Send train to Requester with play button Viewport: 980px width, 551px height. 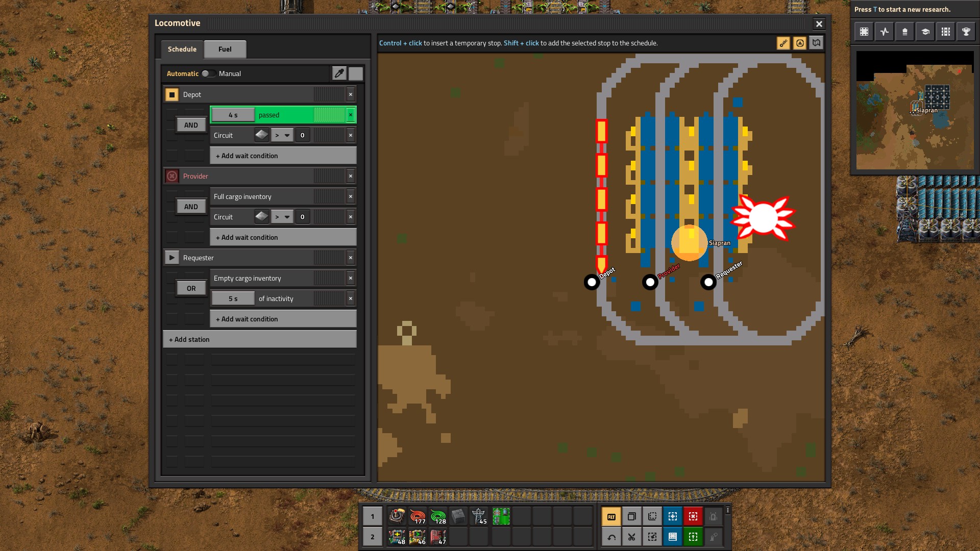point(172,258)
